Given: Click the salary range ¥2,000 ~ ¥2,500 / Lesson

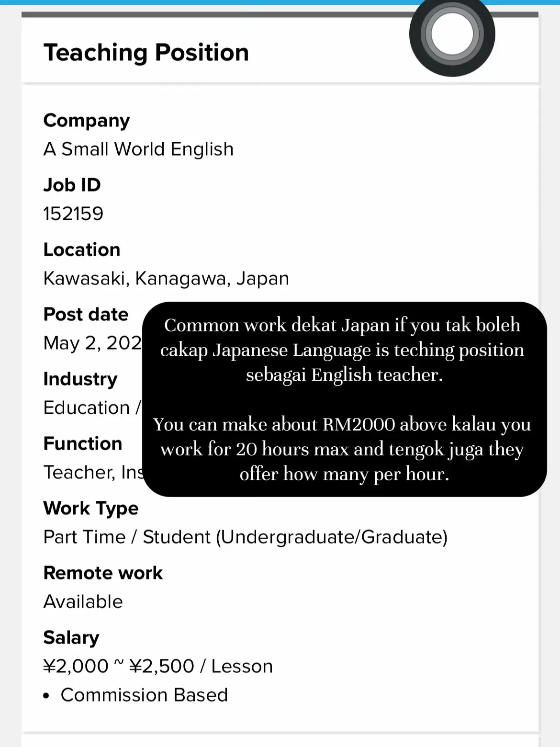Looking at the screenshot, I should point(158,667).
